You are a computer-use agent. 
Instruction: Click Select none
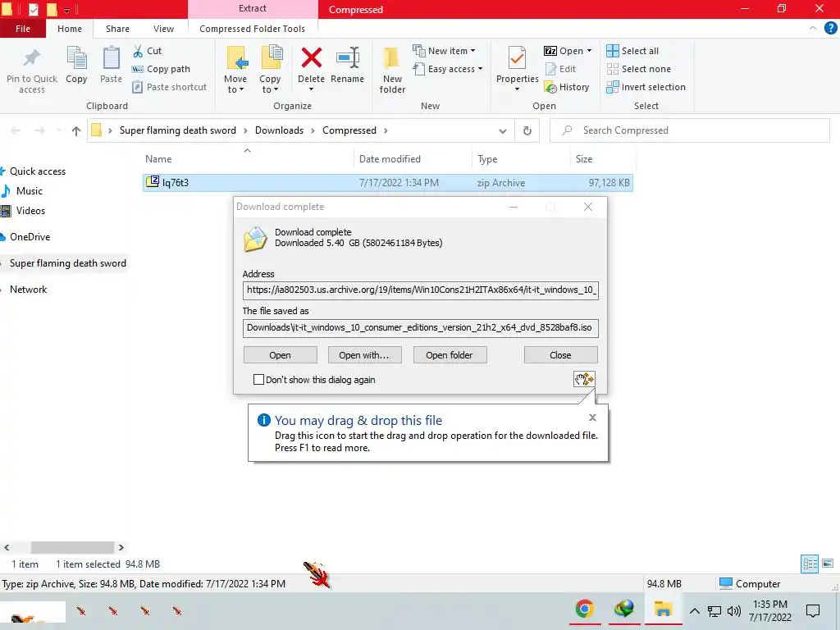click(x=638, y=69)
